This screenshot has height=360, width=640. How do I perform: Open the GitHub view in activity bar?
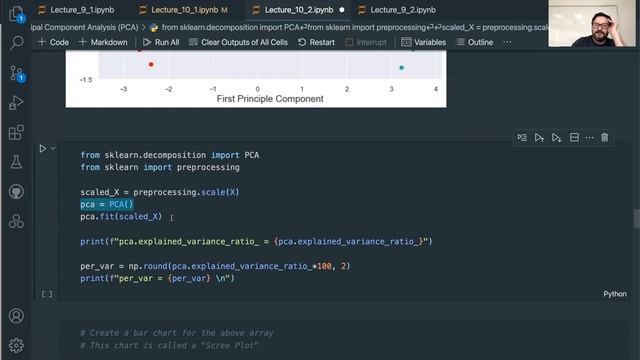pyautogui.click(x=16, y=191)
